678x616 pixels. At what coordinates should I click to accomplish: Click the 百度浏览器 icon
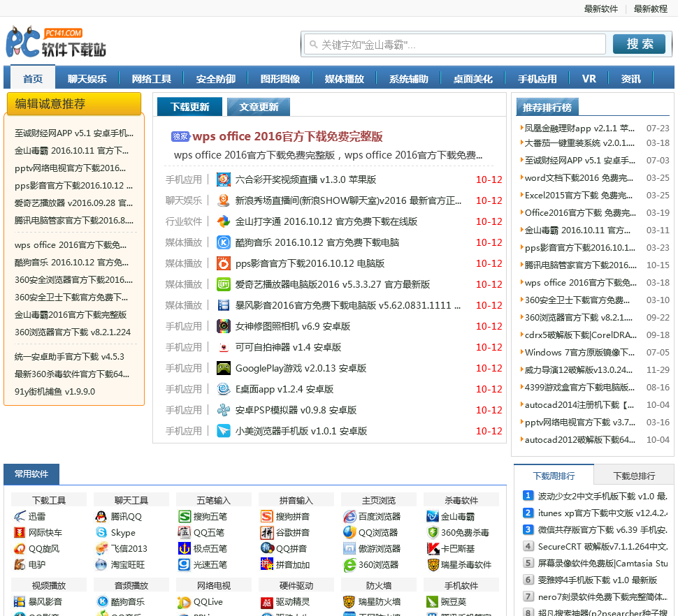349,516
